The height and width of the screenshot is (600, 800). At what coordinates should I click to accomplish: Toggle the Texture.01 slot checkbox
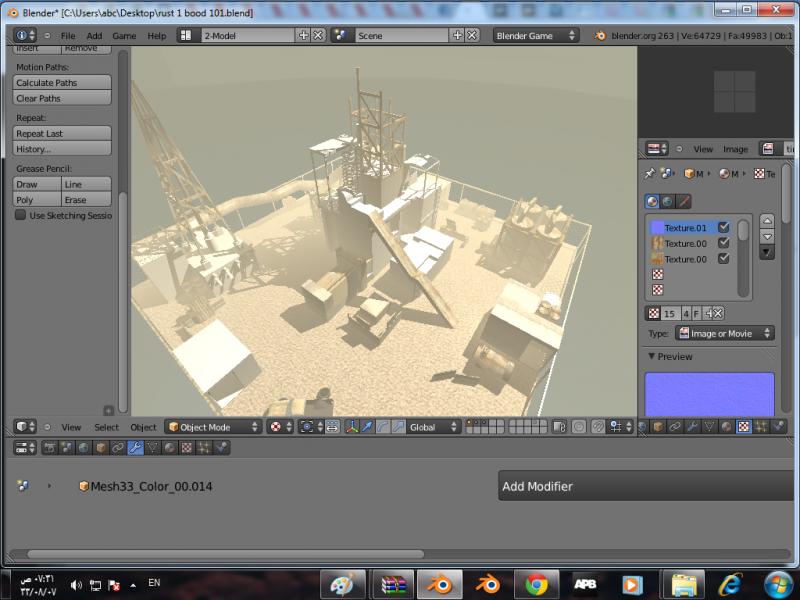point(724,228)
